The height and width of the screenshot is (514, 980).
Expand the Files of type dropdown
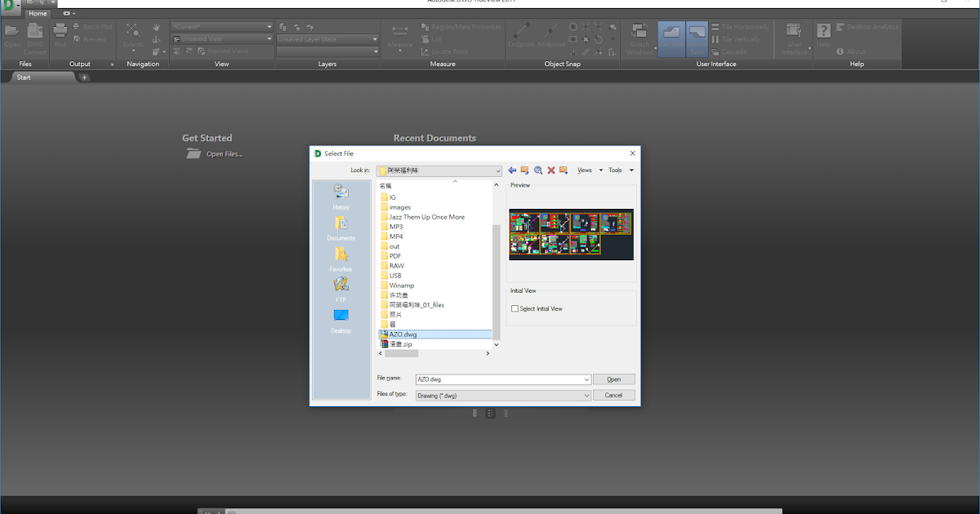pyautogui.click(x=586, y=395)
